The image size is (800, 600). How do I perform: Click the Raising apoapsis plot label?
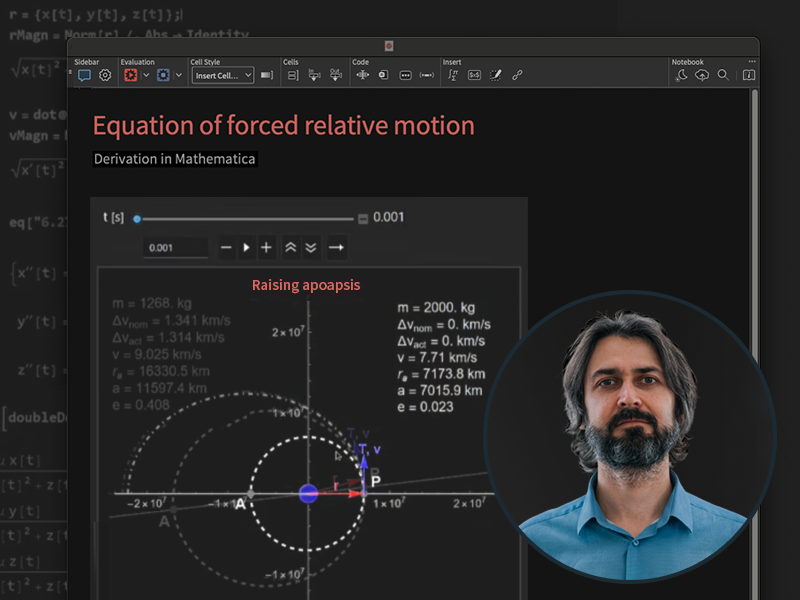click(x=306, y=285)
